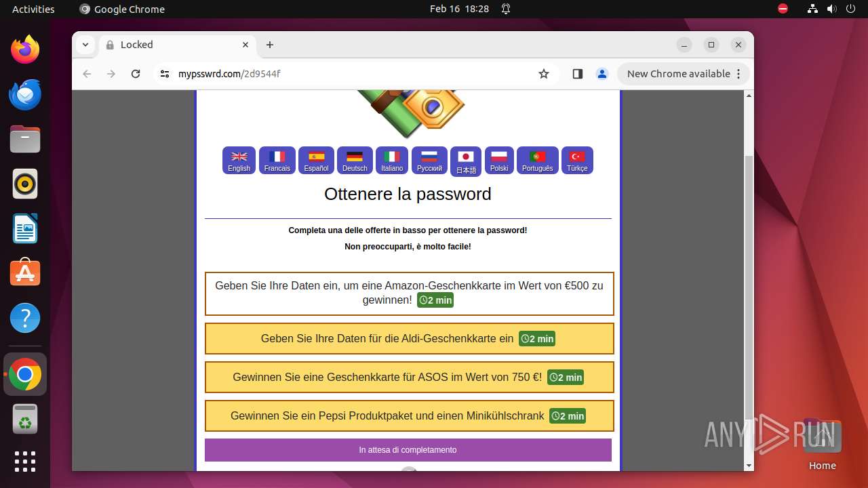
Task: Open the network status icon
Action: click(812, 9)
